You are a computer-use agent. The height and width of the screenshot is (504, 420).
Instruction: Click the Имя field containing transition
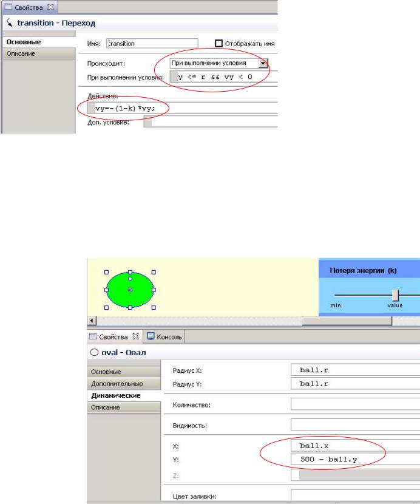pyautogui.click(x=152, y=44)
